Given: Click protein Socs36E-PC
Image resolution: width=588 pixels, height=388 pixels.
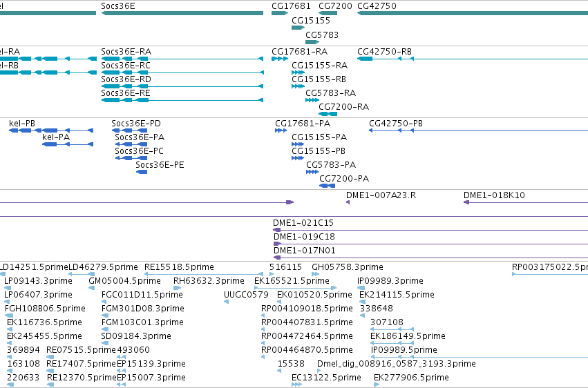Looking at the screenshot, I should (139, 151).
